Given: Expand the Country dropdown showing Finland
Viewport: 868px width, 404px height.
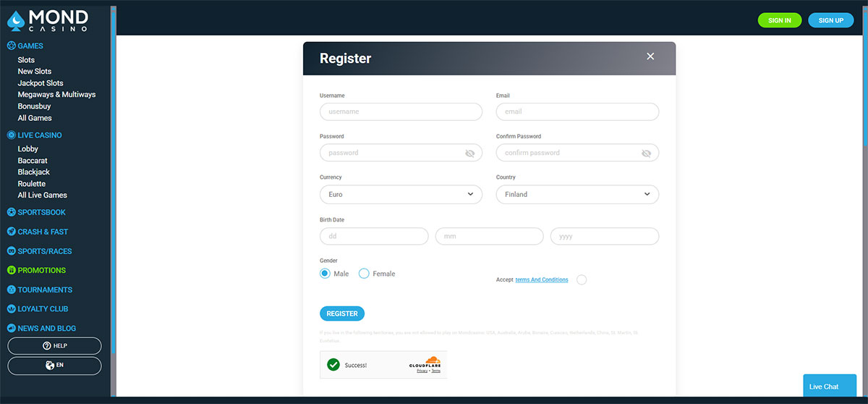Looking at the screenshot, I should 577,194.
